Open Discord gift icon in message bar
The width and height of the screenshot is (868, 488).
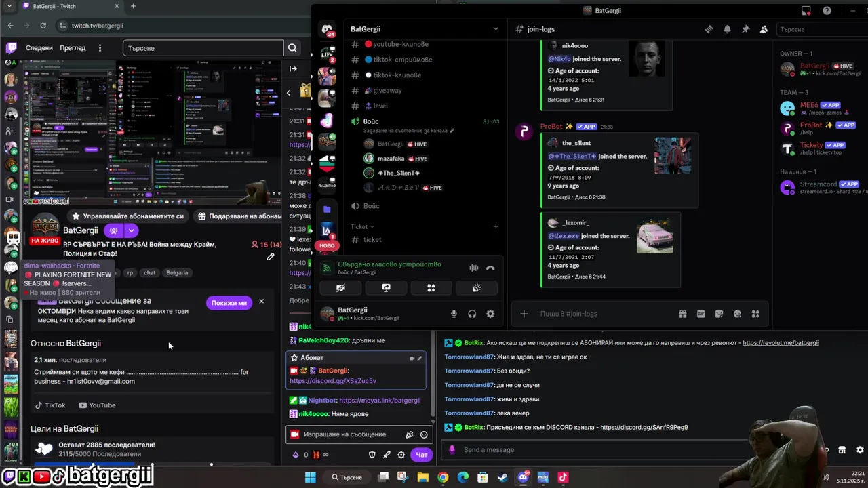pos(683,314)
